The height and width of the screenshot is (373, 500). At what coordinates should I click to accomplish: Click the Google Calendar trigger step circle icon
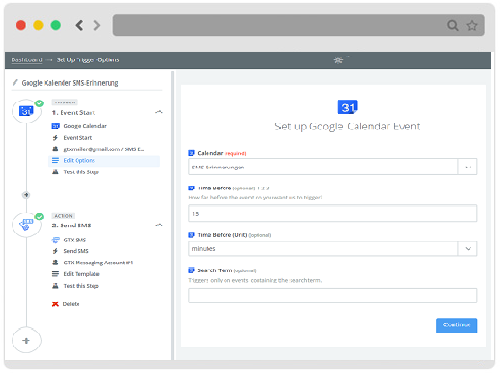point(26,111)
